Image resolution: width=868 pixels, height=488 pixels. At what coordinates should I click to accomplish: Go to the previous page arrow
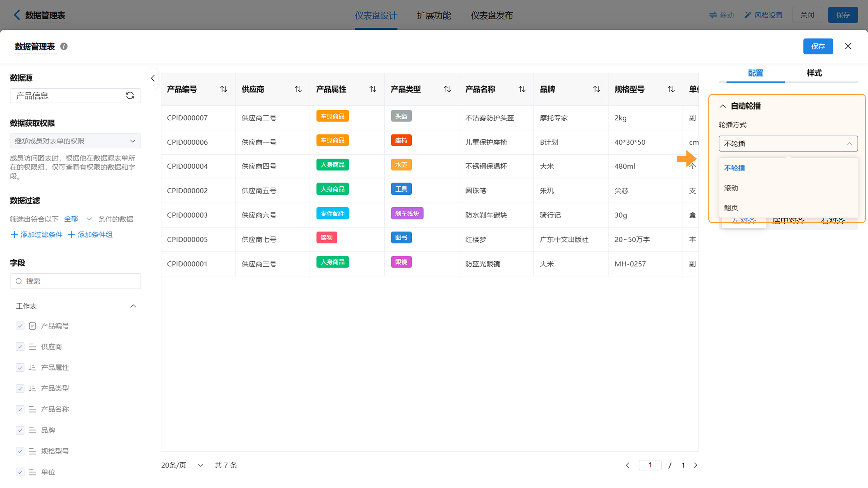pyautogui.click(x=627, y=465)
